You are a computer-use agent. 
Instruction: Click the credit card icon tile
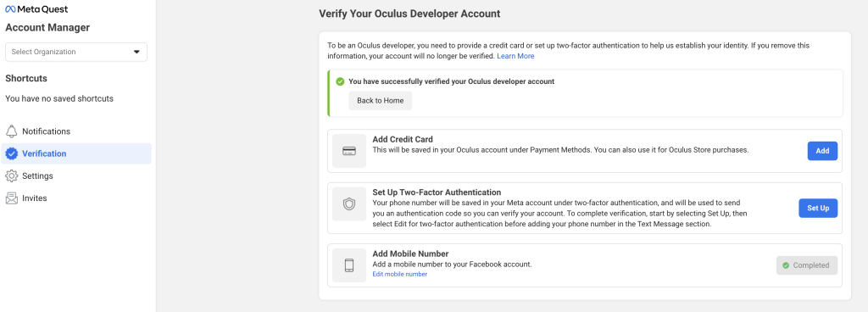pos(349,151)
